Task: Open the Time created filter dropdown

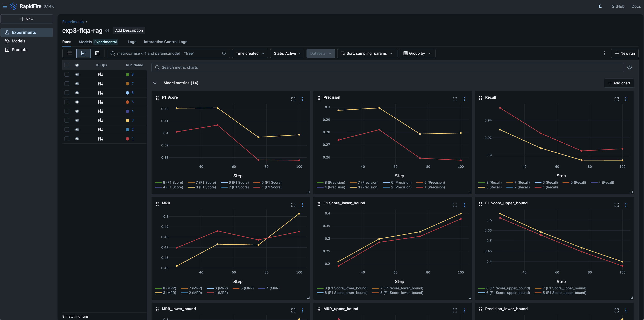Action: 250,53
